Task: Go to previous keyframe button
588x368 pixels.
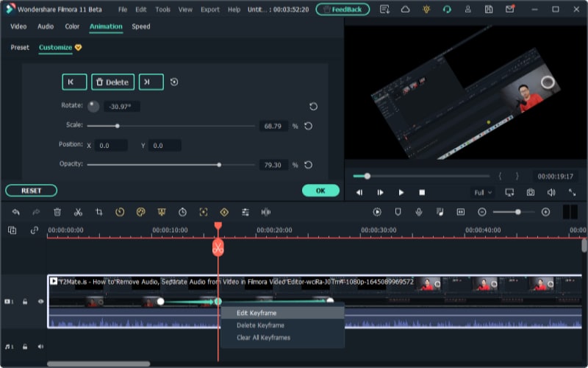Action: (74, 82)
